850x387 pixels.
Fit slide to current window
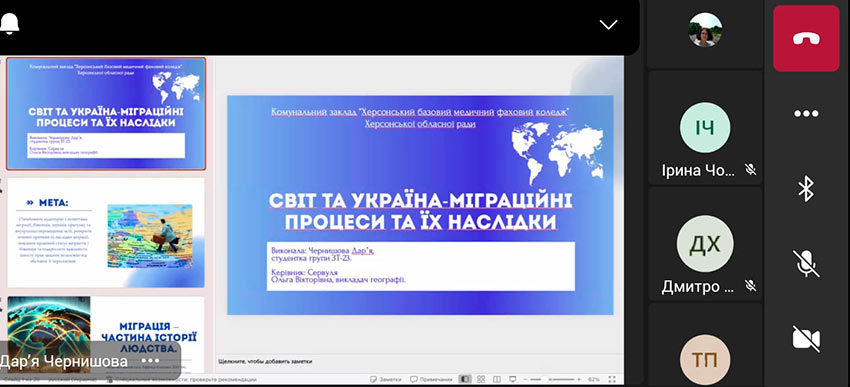pos(612,379)
